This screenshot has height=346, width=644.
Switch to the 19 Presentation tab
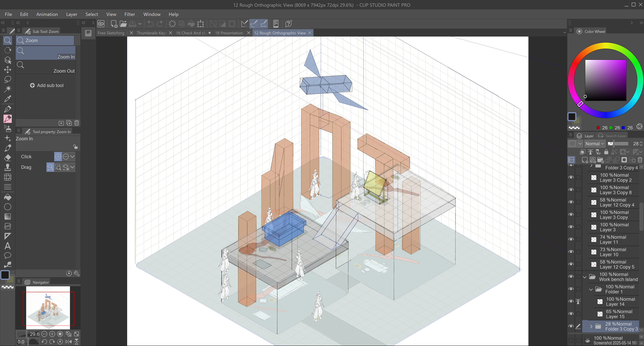pos(229,33)
